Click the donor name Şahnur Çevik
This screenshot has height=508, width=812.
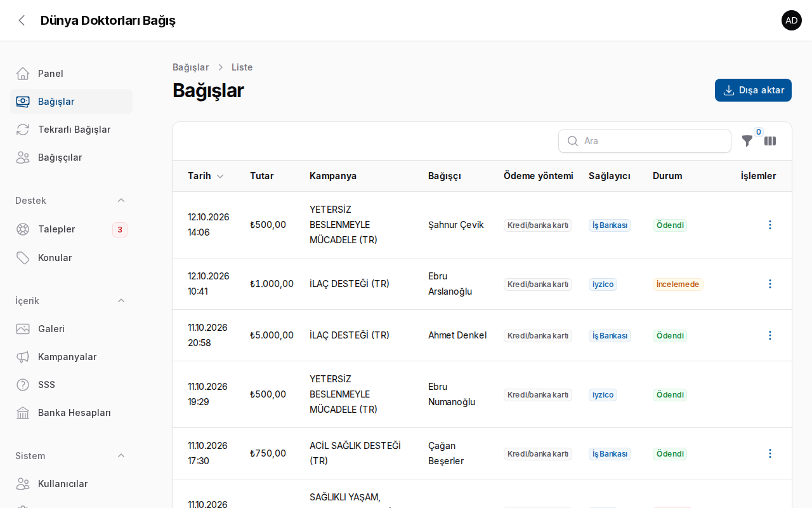(x=456, y=225)
